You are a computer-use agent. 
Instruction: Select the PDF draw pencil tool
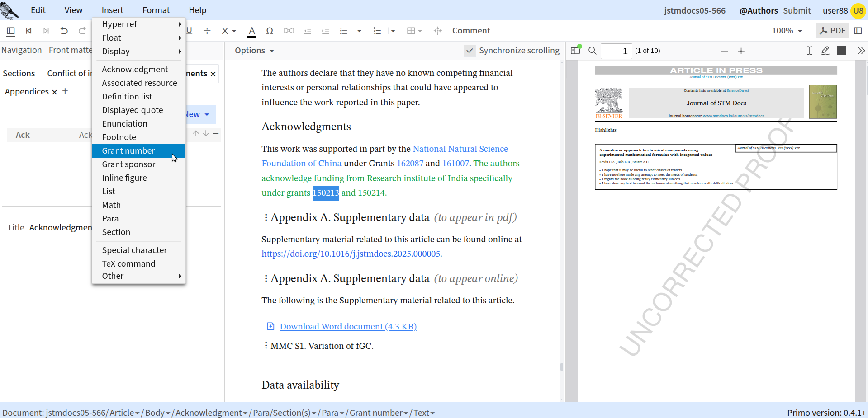coord(825,51)
